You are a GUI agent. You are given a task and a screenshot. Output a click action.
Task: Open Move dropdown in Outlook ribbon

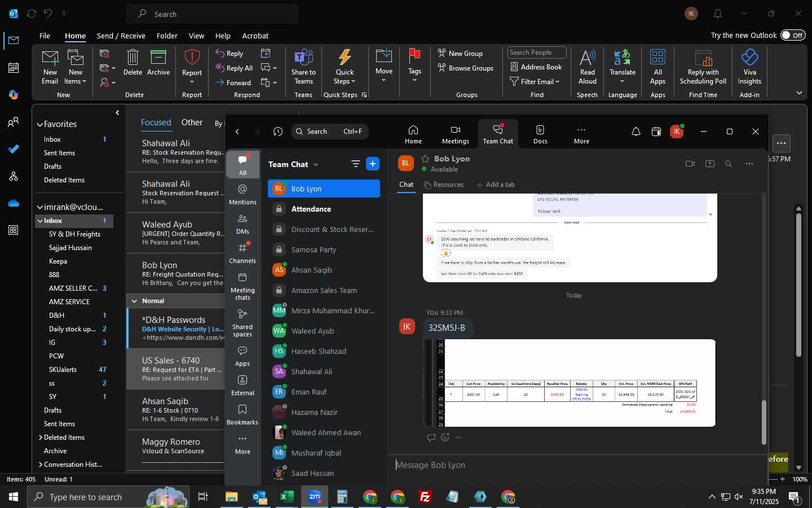coord(384,66)
